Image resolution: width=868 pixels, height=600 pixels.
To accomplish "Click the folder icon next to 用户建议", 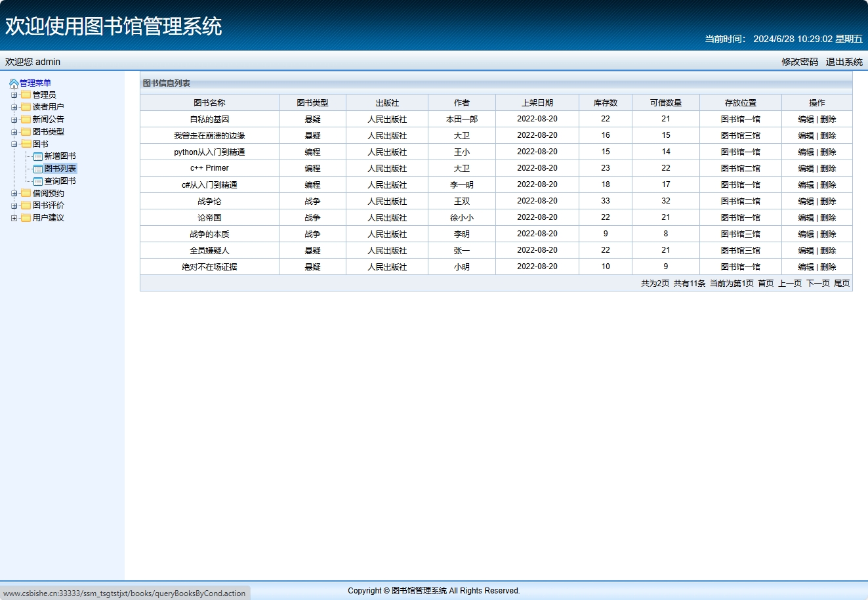I will coord(26,218).
